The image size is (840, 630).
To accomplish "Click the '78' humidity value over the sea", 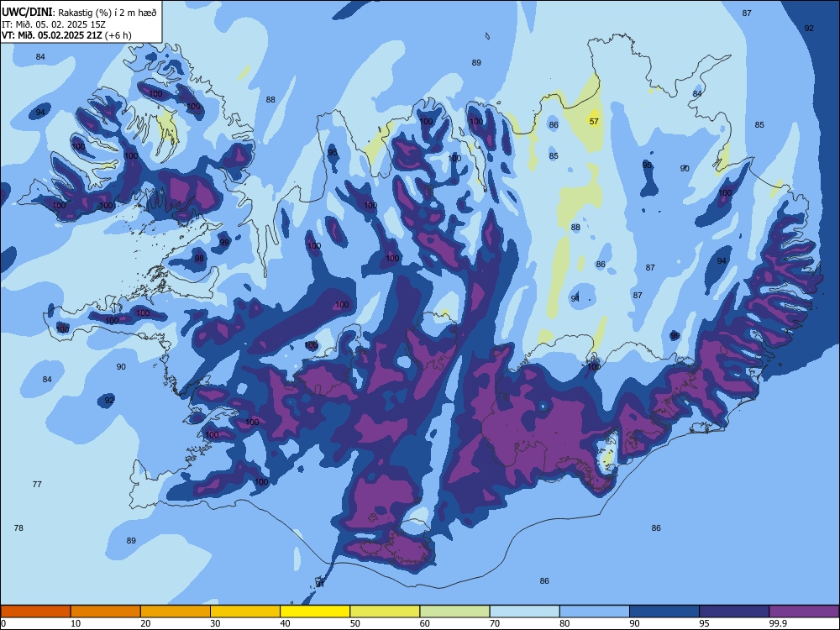I will 18,528.
